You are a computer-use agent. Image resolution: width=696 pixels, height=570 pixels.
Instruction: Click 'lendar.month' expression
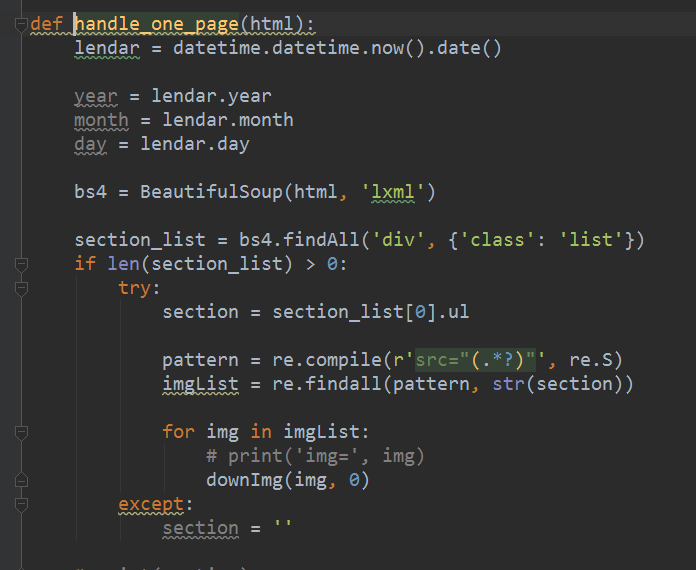[x=228, y=120]
